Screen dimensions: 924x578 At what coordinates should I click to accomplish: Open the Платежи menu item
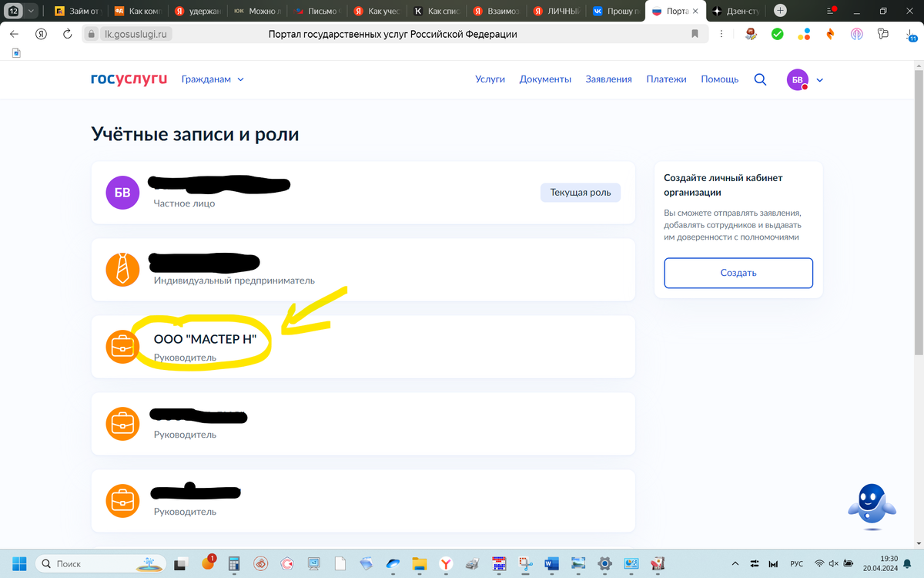pos(666,79)
